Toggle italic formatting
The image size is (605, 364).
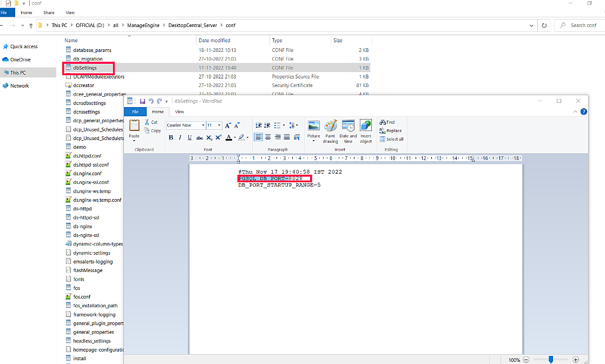(x=179, y=137)
